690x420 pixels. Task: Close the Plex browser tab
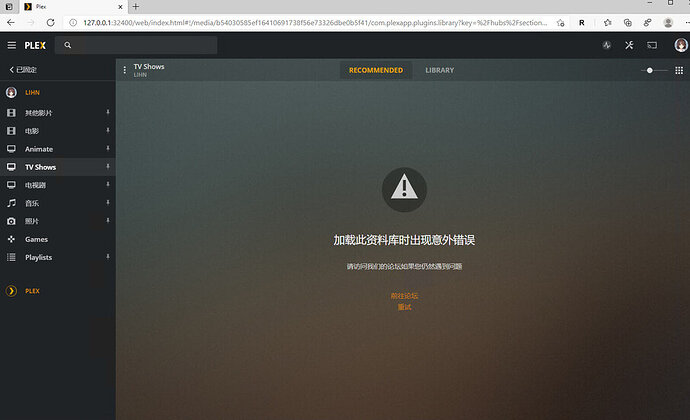[120, 7]
